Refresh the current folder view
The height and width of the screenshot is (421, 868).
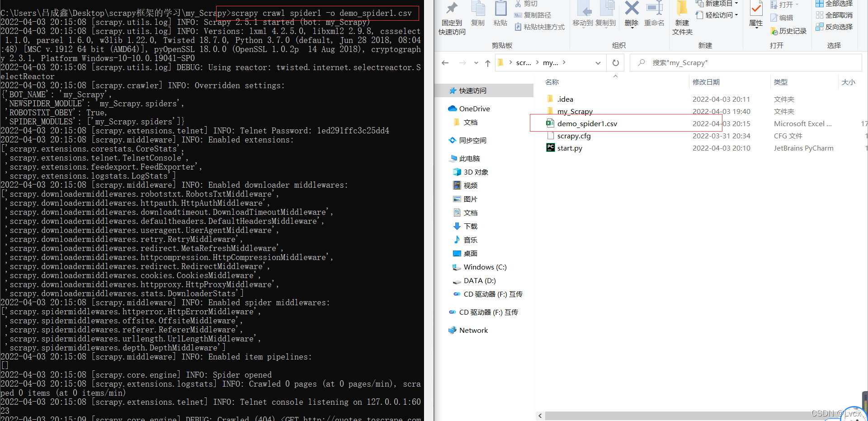pos(616,63)
